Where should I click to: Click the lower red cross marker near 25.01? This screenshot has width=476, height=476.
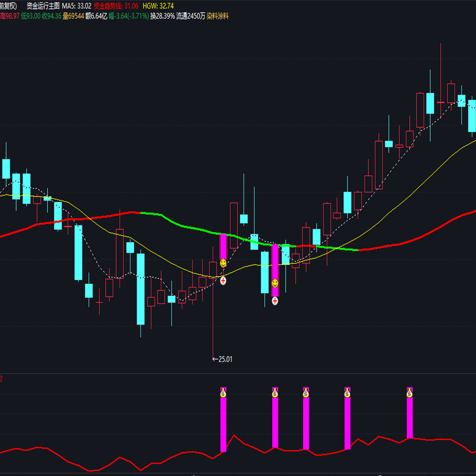275,301
